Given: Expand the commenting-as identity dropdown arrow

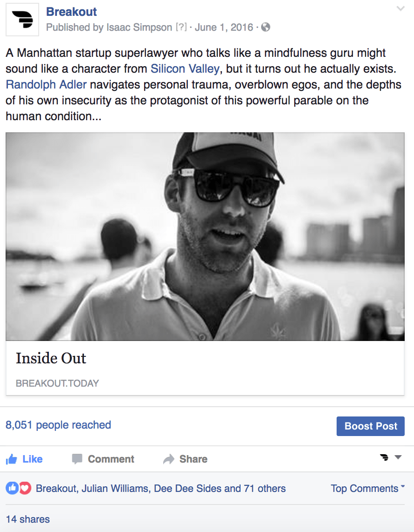Looking at the screenshot, I should click(x=398, y=457).
